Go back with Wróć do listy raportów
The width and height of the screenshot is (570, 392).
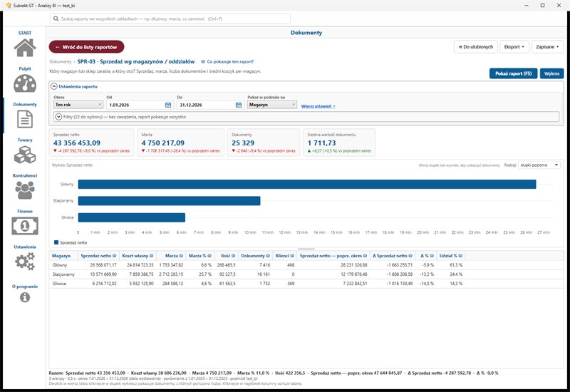click(x=86, y=47)
